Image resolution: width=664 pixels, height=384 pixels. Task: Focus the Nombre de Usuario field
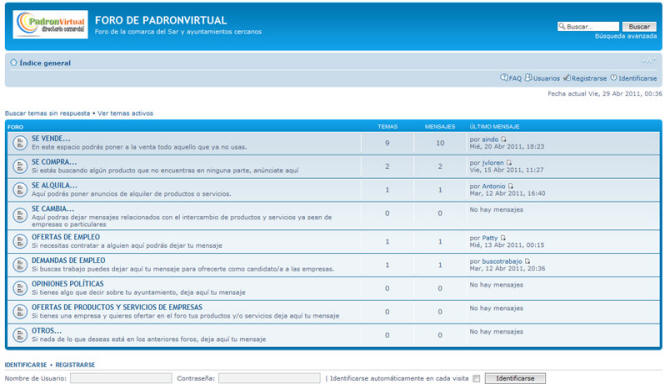coord(121,378)
